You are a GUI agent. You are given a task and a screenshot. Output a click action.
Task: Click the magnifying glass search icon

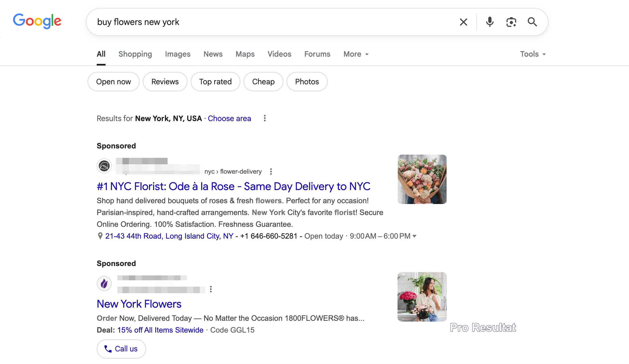[532, 22]
